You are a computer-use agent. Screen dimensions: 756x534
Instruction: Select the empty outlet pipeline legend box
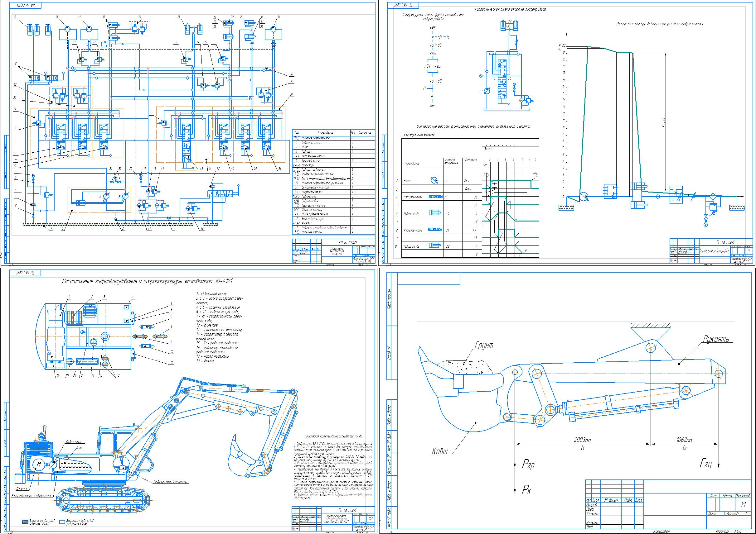(x=62, y=522)
